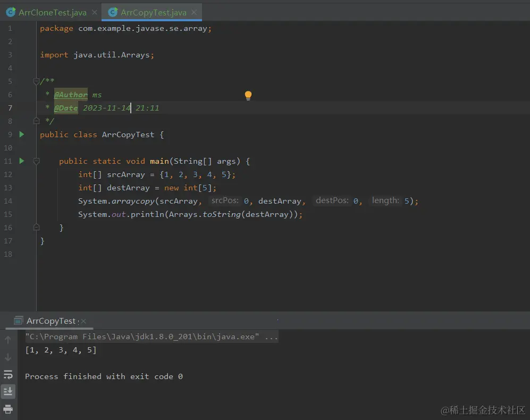
Task: Toggle scroll to end of console output
Action: (x=8, y=392)
